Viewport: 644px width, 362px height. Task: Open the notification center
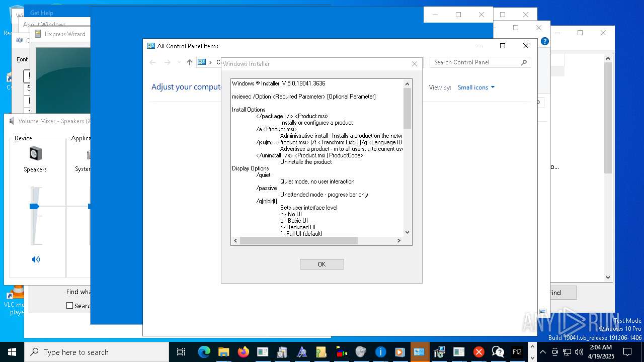coord(628,352)
